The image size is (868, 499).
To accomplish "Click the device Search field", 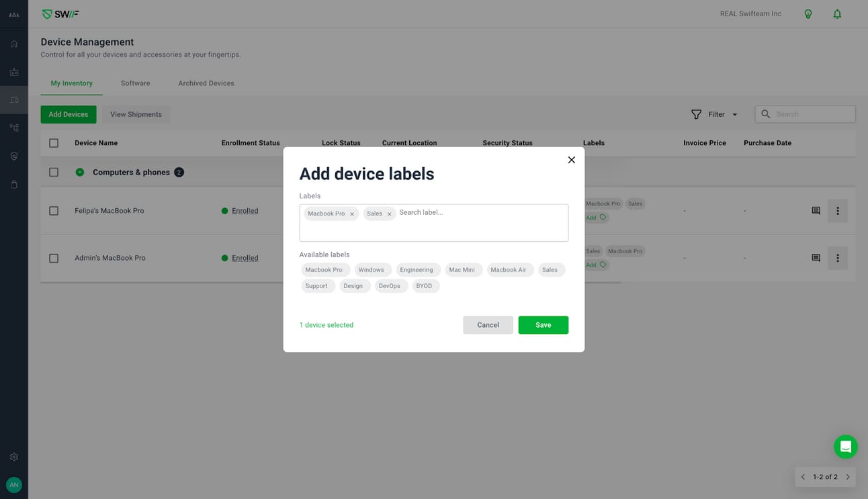I will pyautogui.click(x=806, y=114).
